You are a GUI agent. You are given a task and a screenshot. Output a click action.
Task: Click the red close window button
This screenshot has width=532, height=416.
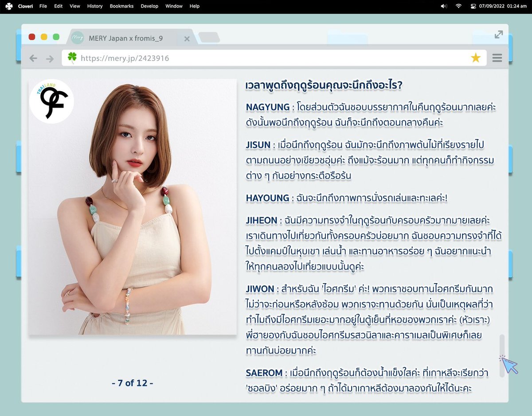coord(32,37)
